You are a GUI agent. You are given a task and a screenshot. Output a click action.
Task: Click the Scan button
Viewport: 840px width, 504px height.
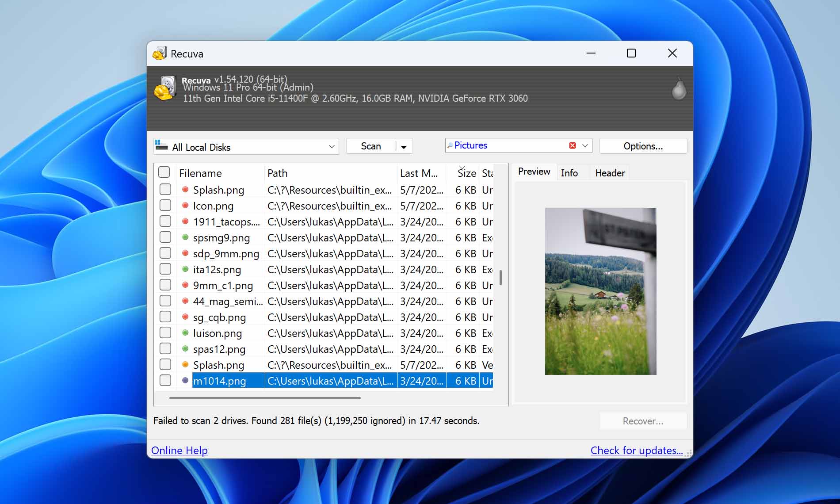[x=370, y=146]
